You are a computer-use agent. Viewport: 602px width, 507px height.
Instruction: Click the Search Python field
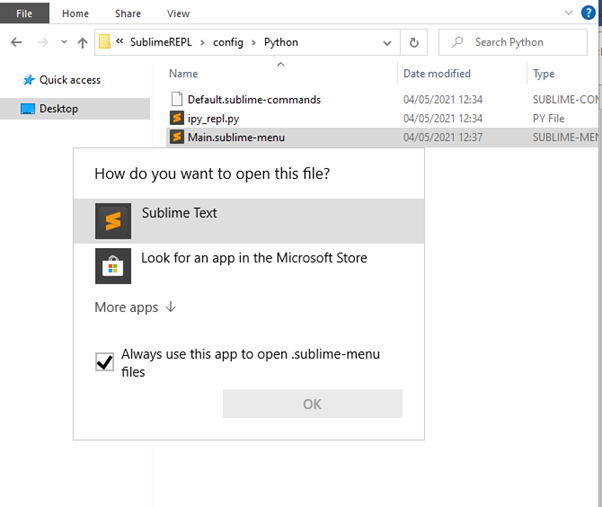pos(513,42)
